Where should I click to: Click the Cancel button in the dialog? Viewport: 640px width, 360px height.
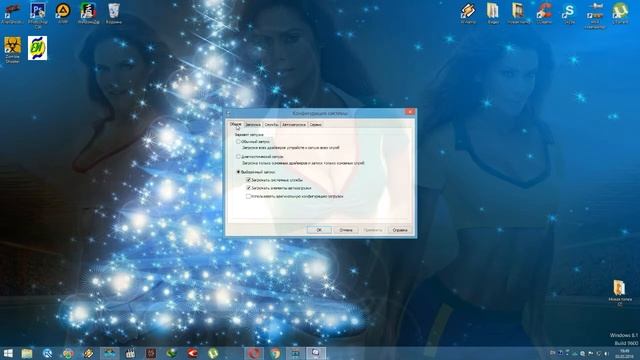pos(346,230)
